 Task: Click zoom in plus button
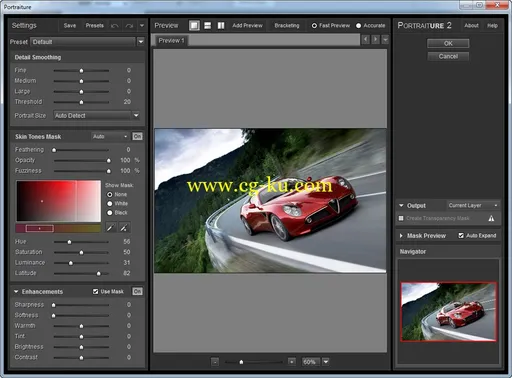click(x=292, y=362)
